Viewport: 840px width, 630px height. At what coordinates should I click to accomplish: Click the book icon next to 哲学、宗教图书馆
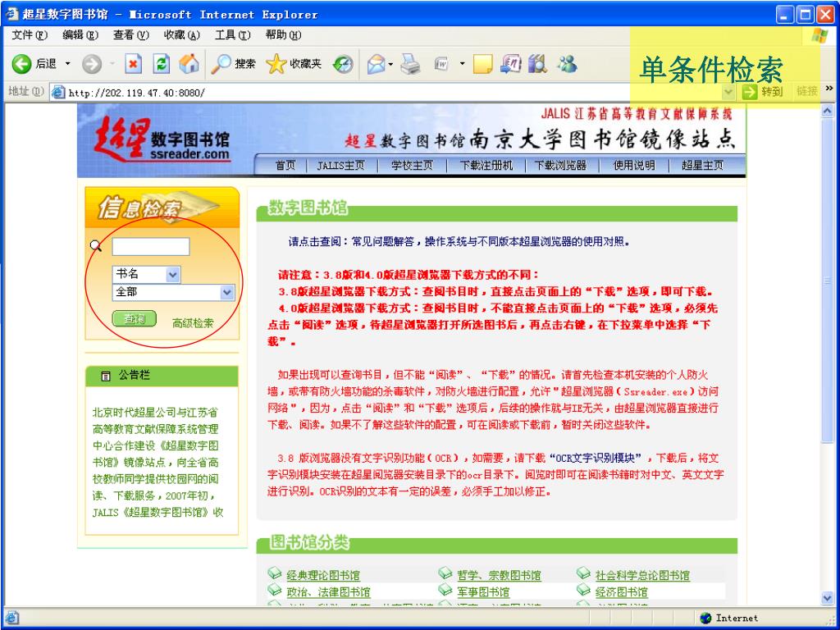(445, 573)
